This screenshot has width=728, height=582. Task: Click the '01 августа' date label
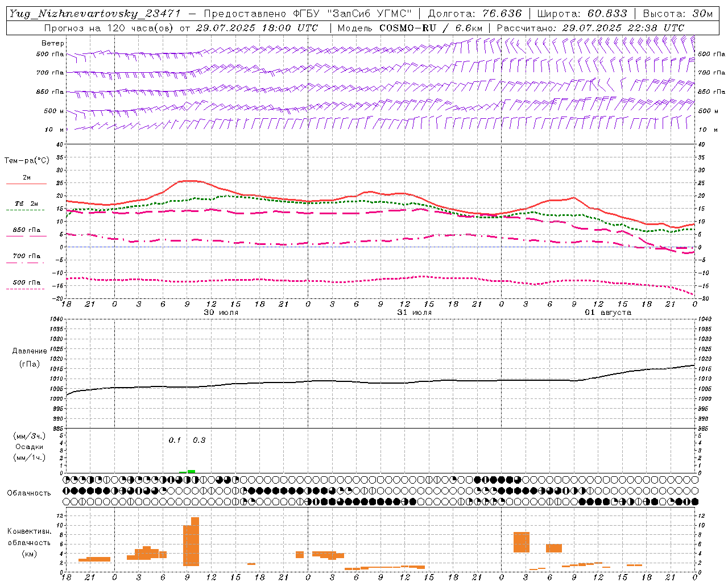[608, 313]
